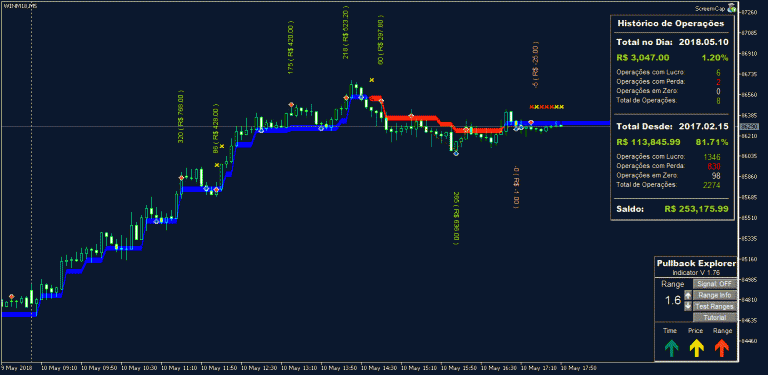The width and height of the screenshot is (768, 375).
Task: Click the 320 ( R$ 768.00 ) trade label
Action: (181, 117)
